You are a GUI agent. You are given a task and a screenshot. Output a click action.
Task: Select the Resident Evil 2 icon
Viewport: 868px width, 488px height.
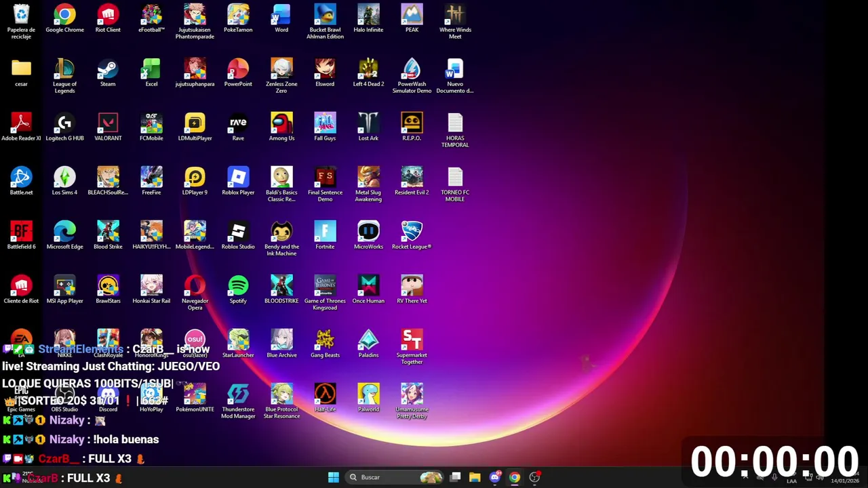412,181
